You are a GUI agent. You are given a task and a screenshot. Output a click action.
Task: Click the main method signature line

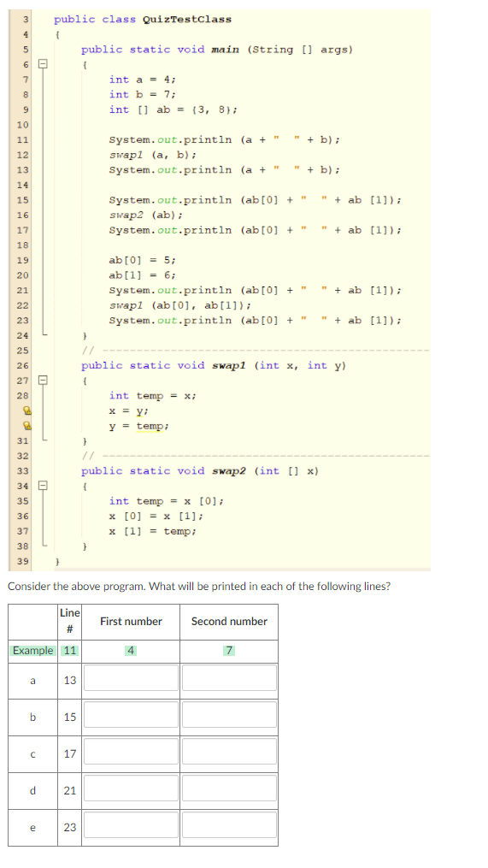point(217,50)
